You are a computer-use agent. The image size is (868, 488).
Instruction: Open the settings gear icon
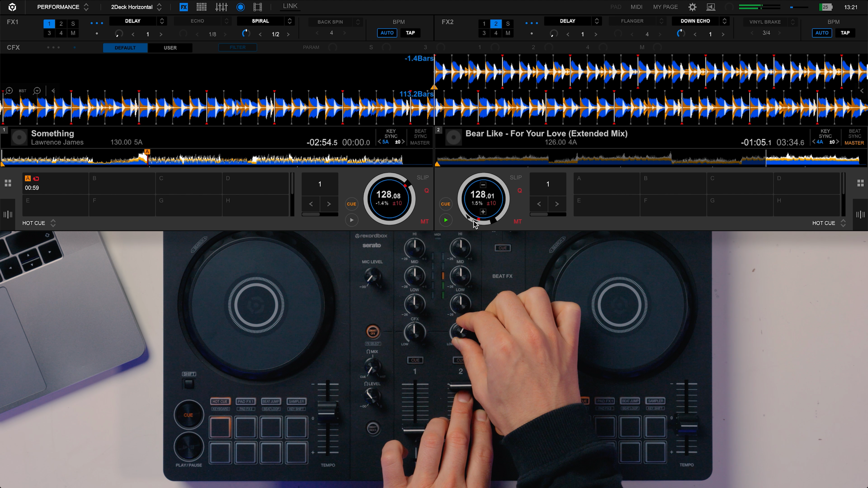692,7
